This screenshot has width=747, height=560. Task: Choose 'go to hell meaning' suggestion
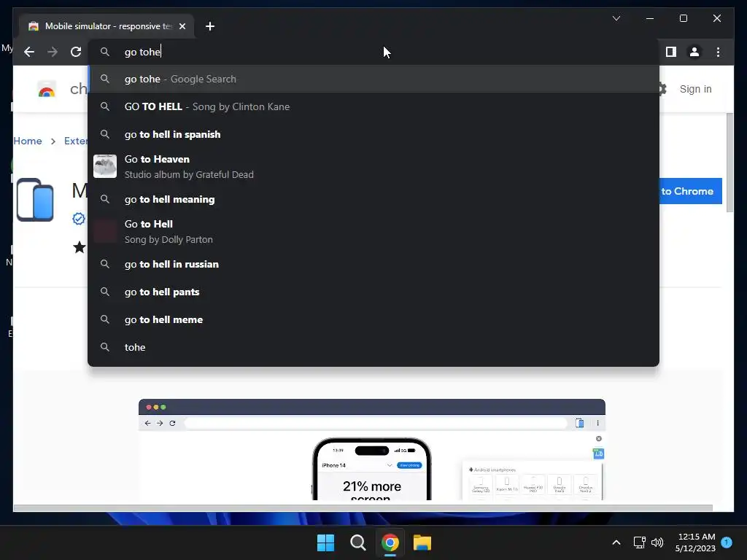click(x=373, y=199)
